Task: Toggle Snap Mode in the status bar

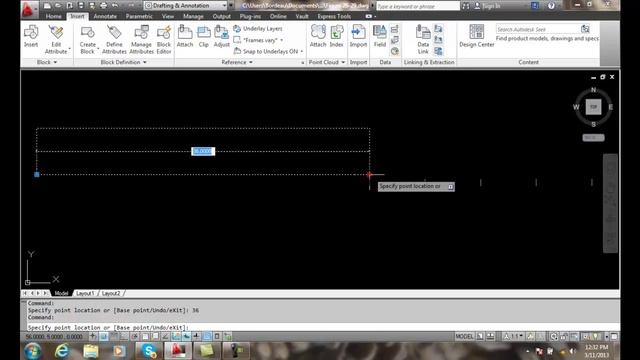Action: click(x=104, y=336)
